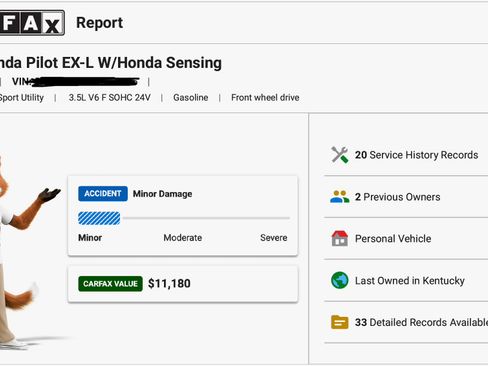Click the previous owners people icon
Image resolution: width=488 pixels, height=366 pixels.
click(340, 197)
